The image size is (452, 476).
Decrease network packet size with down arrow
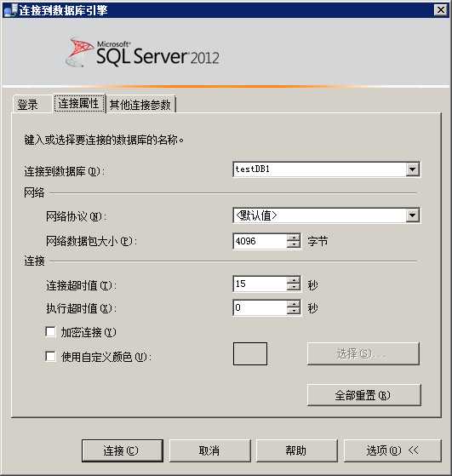293,244
